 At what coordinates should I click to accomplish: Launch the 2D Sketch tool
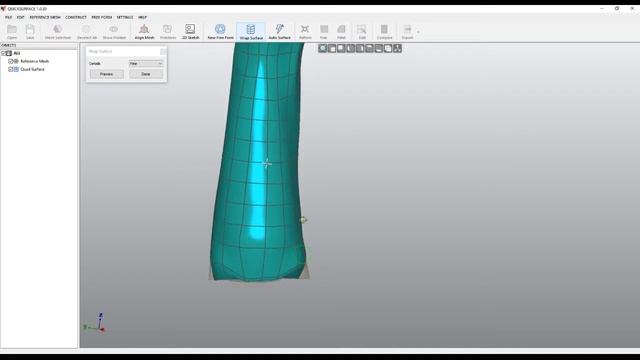(190, 31)
